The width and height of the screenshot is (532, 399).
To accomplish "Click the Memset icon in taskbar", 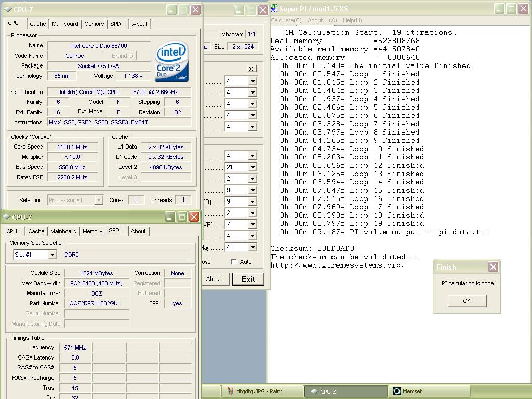I will coord(396,391).
